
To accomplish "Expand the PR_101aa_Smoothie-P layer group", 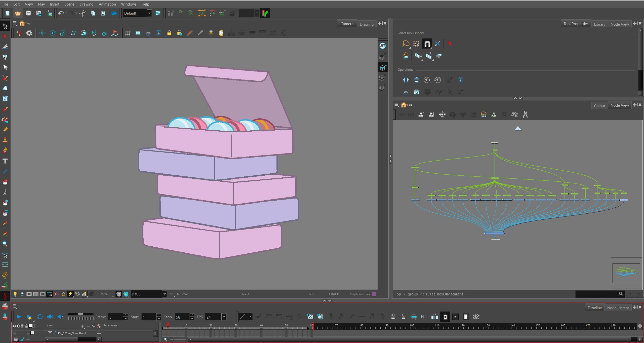I will pyautogui.click(x=50, y=333).
